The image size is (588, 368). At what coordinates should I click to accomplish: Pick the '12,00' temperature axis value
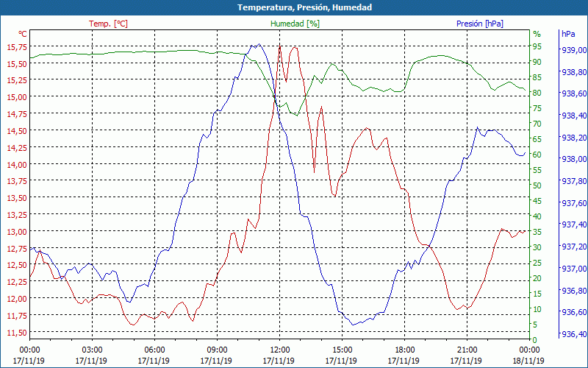pyautogui.click(x=17, y=299)
